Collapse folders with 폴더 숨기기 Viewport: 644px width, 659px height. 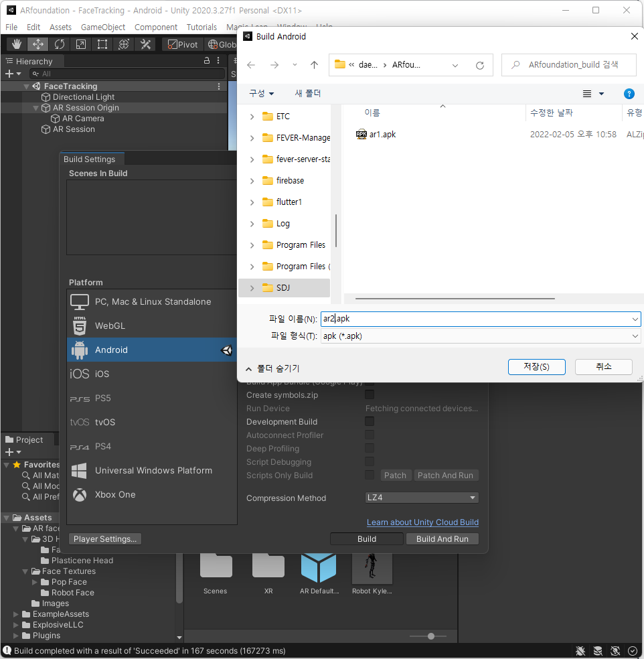point(272,368)
